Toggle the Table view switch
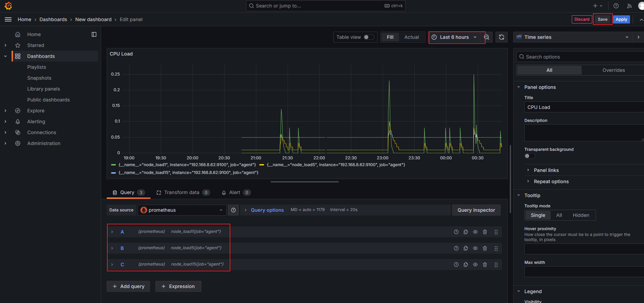 (368, 37)
